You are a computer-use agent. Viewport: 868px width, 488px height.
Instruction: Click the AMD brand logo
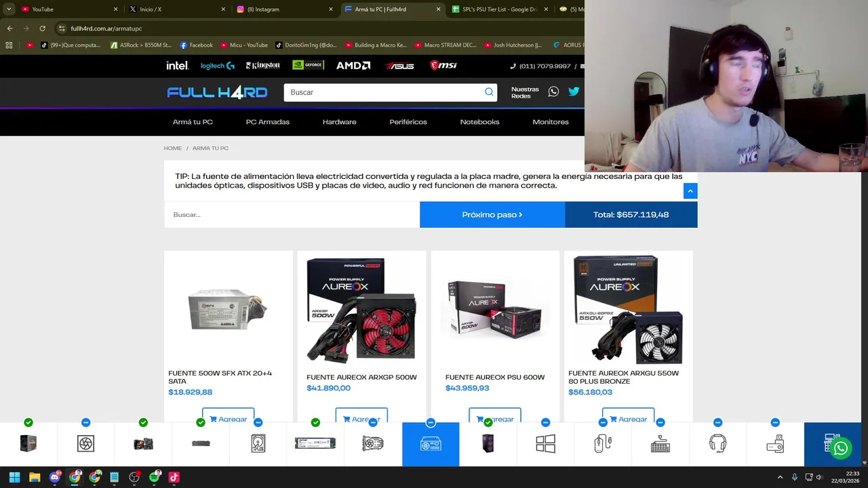[x=353, y=66]
